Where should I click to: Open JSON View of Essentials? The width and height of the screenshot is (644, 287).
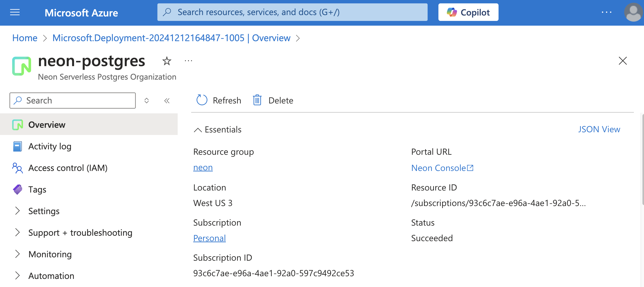point(599,129)
